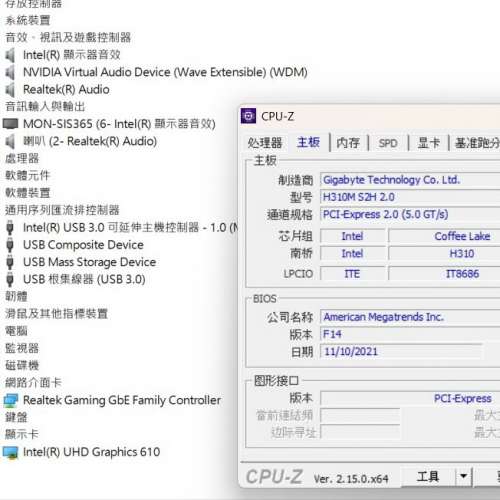Click the BIOS version F14 field
500x500 pixels.
(x=410, y=334)
